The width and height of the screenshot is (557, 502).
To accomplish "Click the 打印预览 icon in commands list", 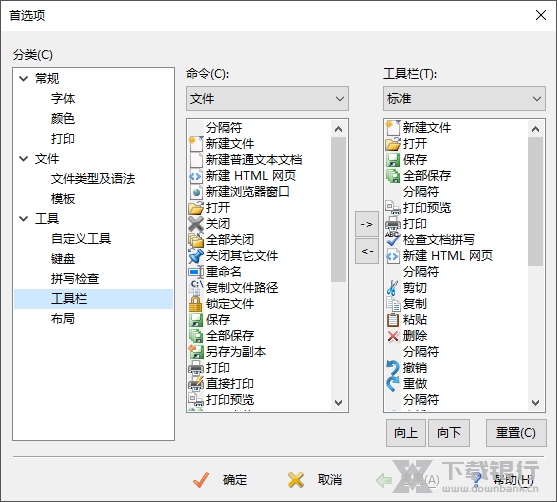I will [196, 400].
